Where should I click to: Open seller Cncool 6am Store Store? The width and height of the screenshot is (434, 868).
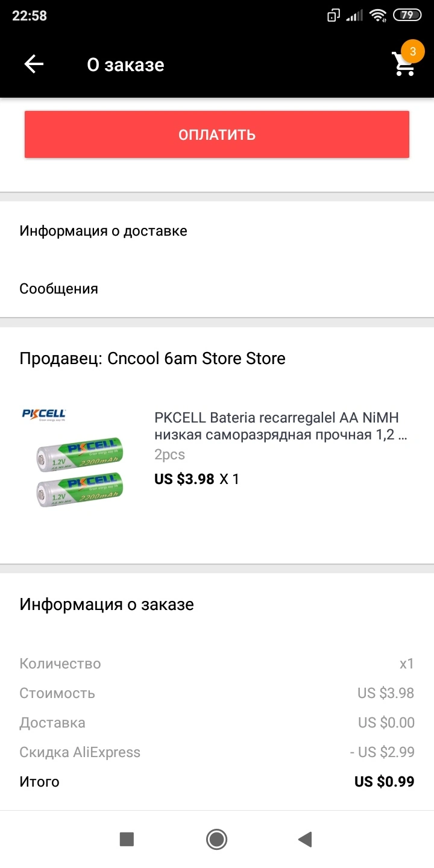click(153, 359)
